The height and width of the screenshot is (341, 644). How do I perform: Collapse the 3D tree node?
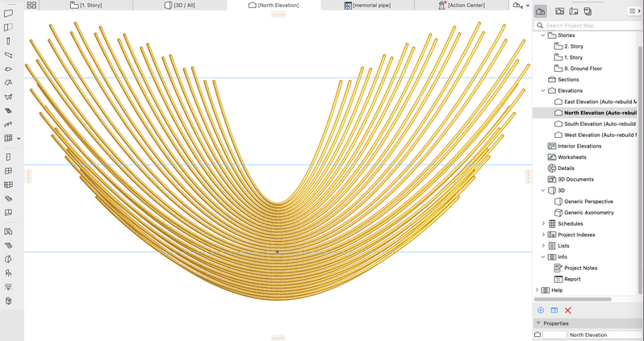click(543, 190)
